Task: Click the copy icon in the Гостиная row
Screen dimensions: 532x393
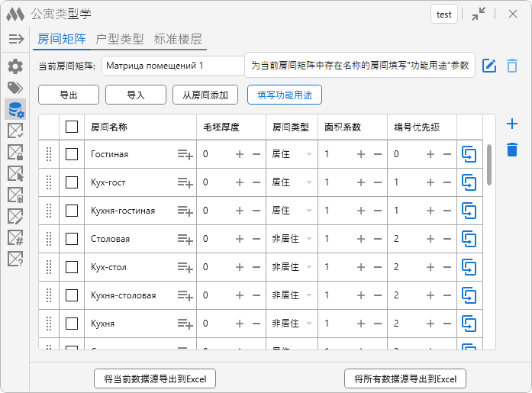Action: 469,154
